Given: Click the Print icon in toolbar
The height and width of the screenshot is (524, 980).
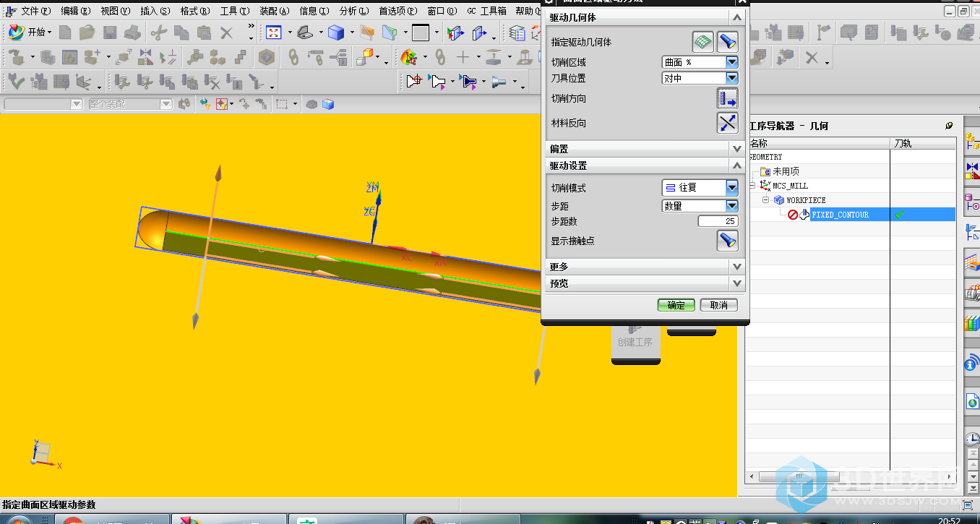Looking at the screenshot, I should coord(132,33).
